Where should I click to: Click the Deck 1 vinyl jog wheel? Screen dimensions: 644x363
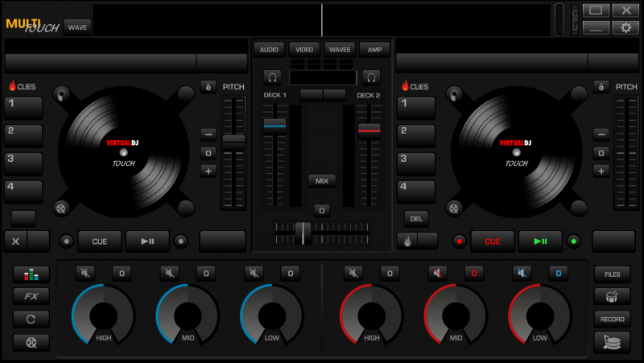tap(123, 152)
